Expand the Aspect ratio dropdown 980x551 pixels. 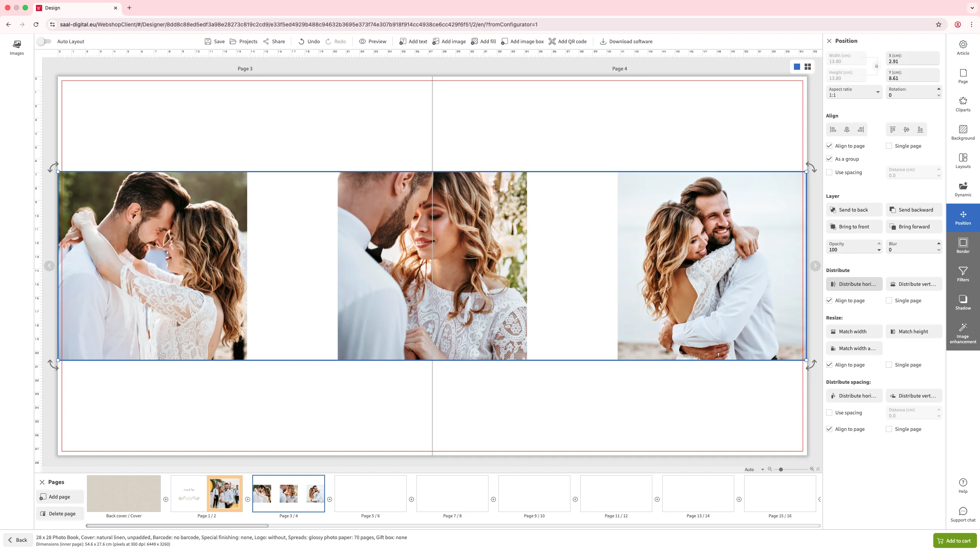(877, 92)
